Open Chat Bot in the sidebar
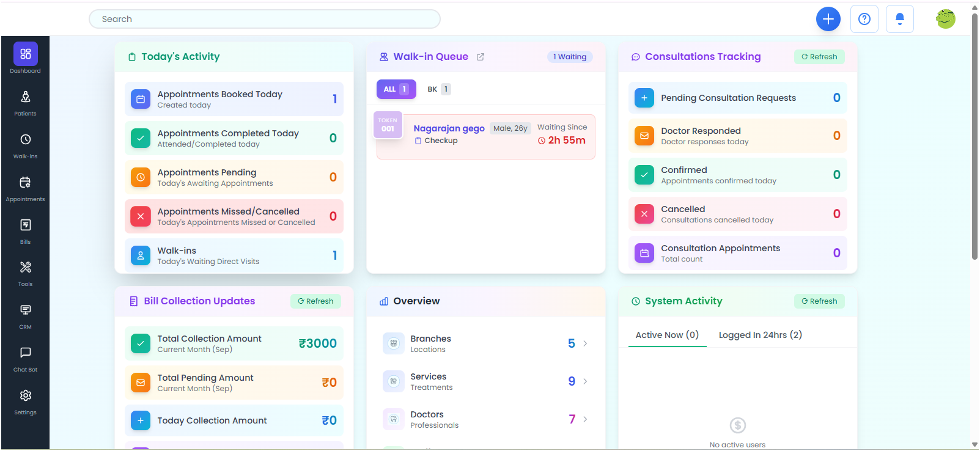Image resolution: width=980 pixels, height=451 pixels. coord(25,359)
